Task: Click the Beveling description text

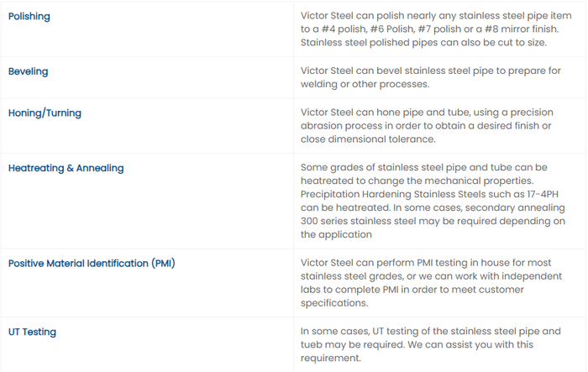Action: [x=430, y=77]
